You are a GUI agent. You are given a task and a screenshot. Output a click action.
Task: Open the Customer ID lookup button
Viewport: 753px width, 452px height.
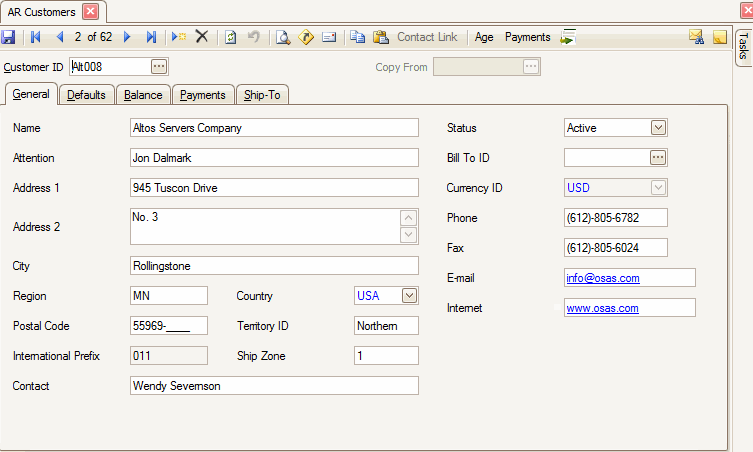159,67
